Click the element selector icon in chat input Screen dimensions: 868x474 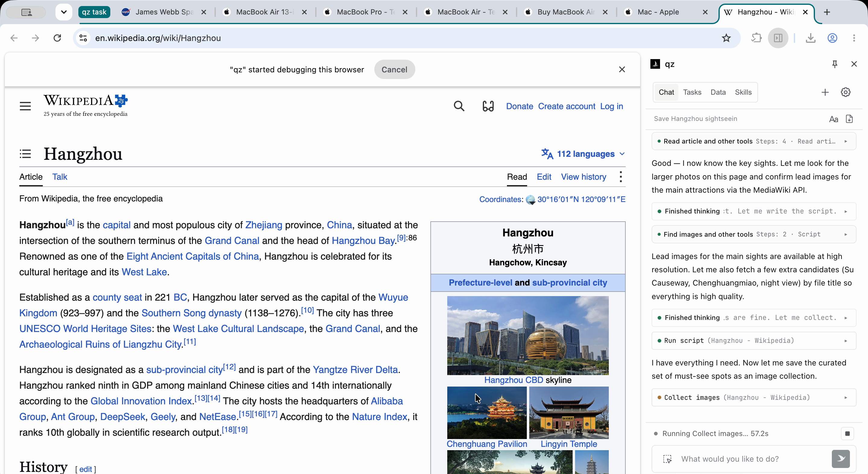coord(667,459)
